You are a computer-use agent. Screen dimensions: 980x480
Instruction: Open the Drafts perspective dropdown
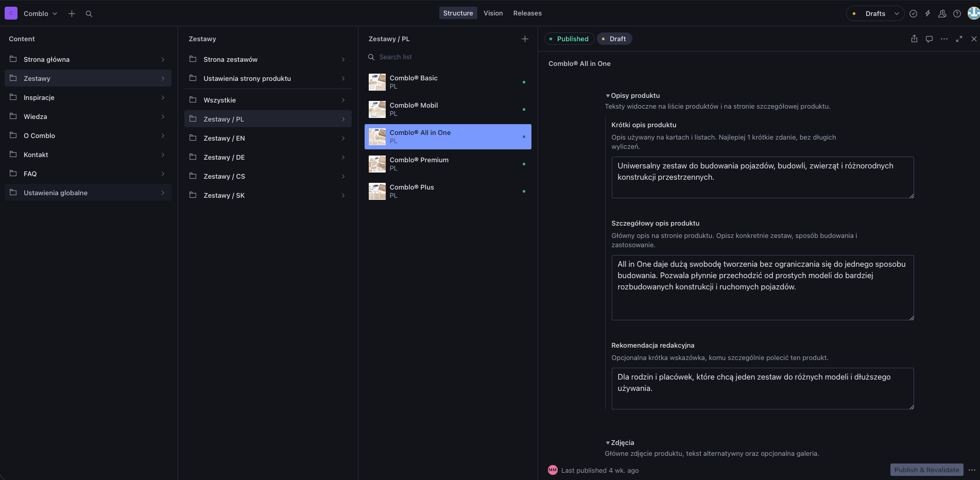pos(875,13)
